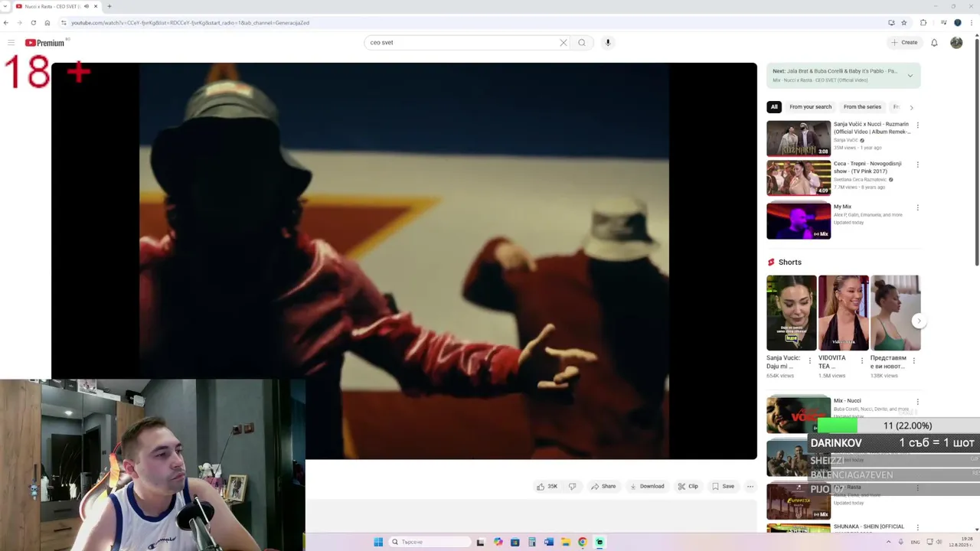Open the YouTube hamburger guide menu
Screen dimensions: 980x551
point(11,43)
